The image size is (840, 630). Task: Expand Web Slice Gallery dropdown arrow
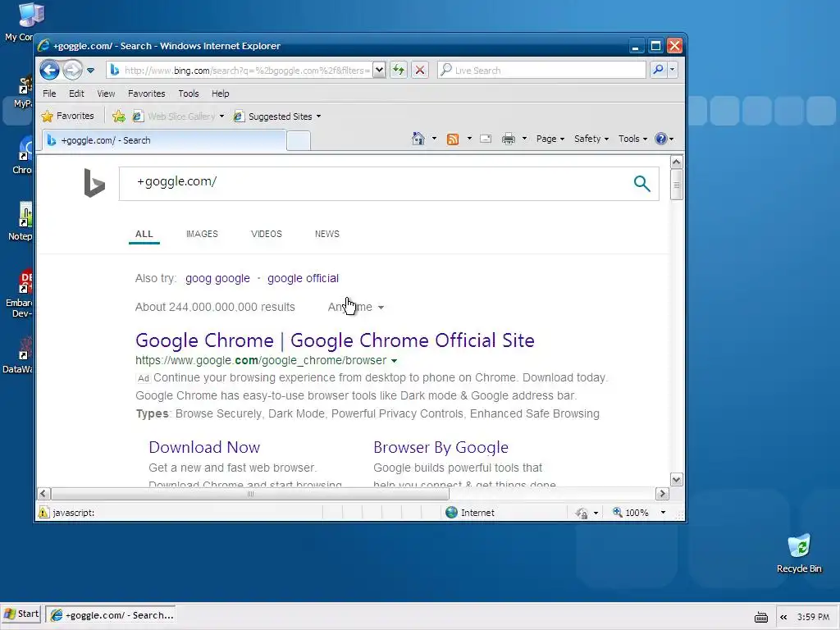tap(221, 116)
